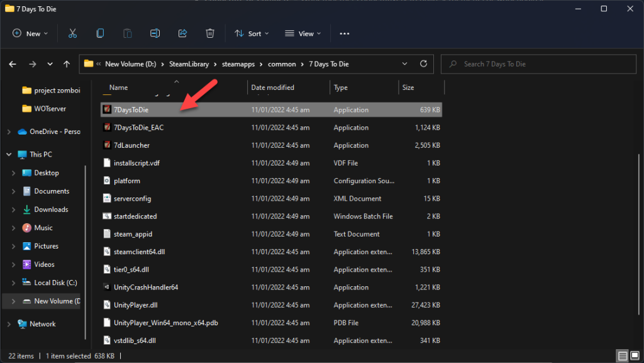
Task: Navigate to steamapps breadcrumb
Action: click(x=238, y=64)
